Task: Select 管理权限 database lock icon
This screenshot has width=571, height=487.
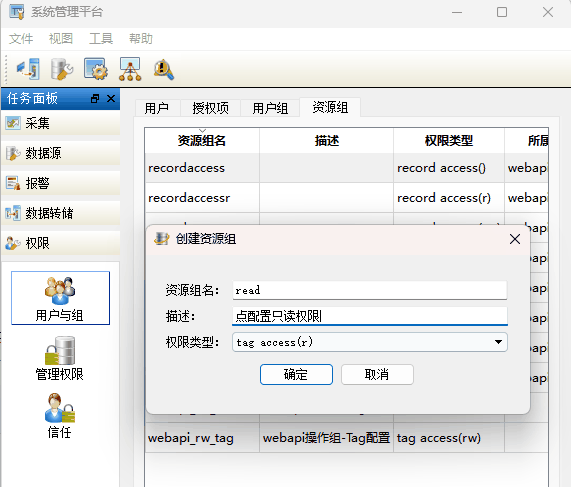Action: click(x=60, y=350)
